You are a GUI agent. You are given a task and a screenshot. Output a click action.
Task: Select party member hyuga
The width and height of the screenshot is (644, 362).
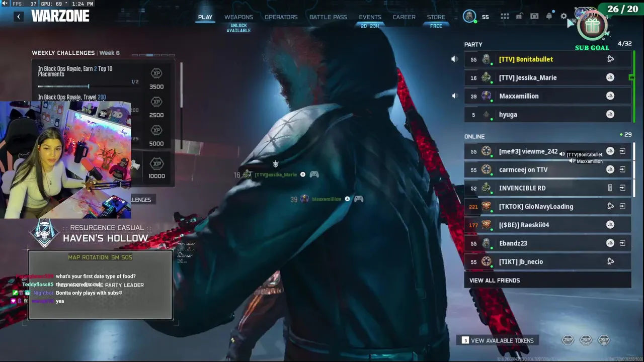click(x=547, y=114)
